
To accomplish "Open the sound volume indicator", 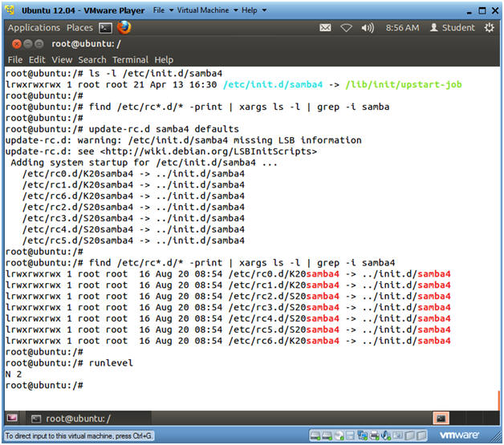I will click(368, 28).
